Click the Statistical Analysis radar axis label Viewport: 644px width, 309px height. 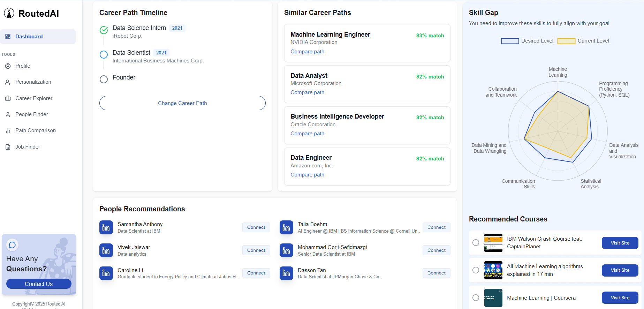(591, 184)
